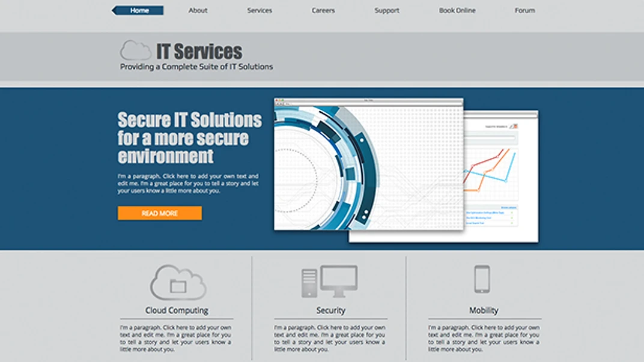Screen dimensions: 644x362
Task: Click the circular blue graphic window image
Action: [368, 164]
